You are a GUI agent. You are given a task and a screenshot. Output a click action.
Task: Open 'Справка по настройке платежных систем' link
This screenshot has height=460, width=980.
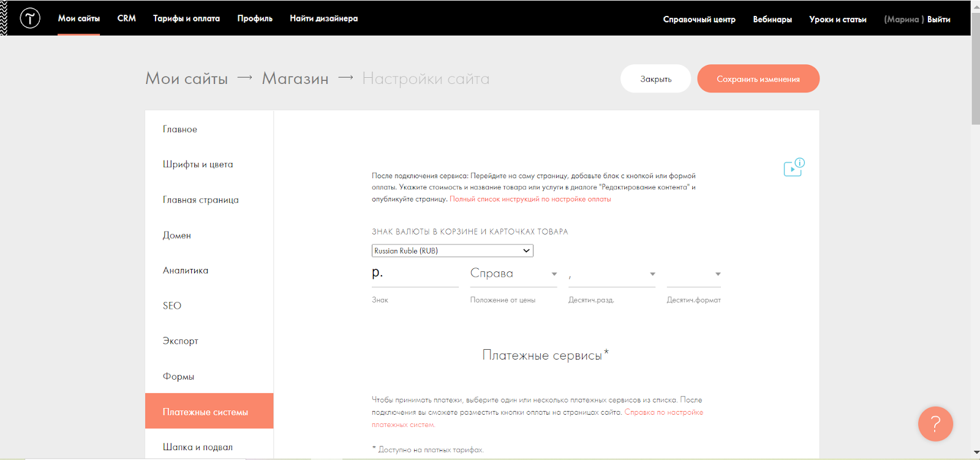click(x=663, y=412)
